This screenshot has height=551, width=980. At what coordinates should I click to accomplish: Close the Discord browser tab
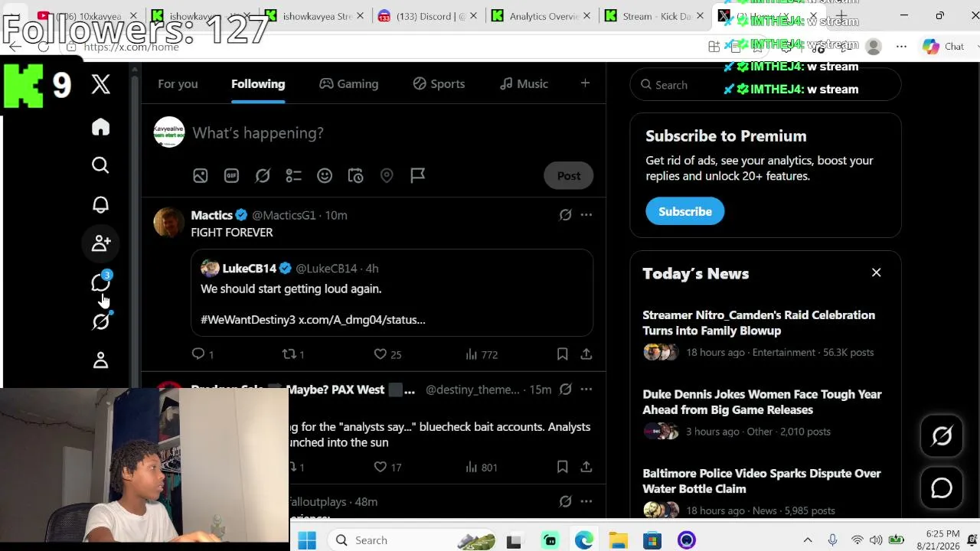point(473,16)
